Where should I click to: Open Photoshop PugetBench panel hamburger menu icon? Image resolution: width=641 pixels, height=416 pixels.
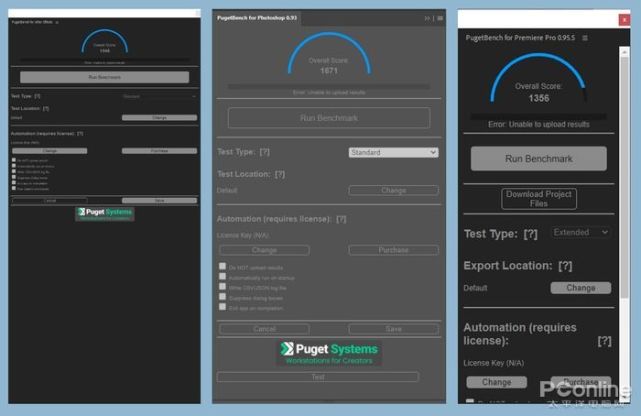[x=440, y=18]
